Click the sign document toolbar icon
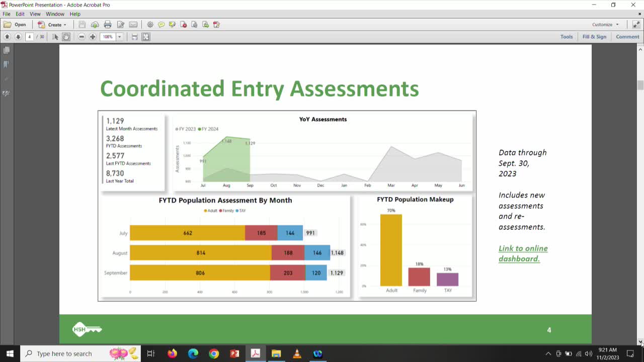Viewport: 644px width, 362px height. coord(216,25)
